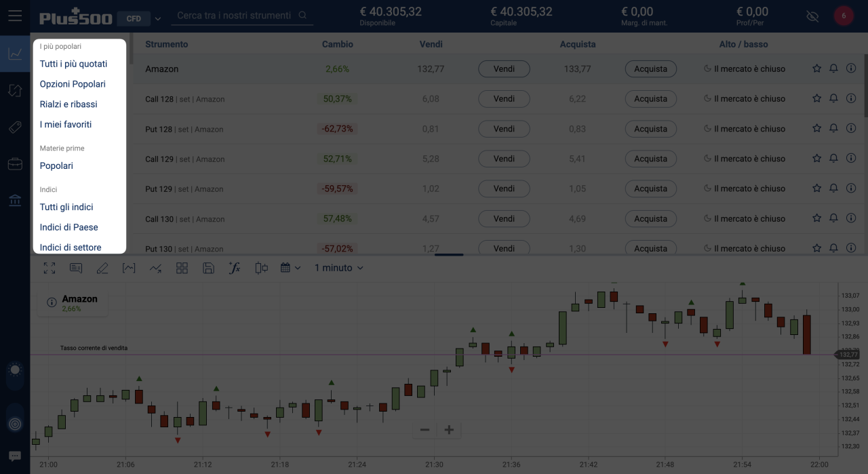
Task: Select Popolari under Materie prime
Action: point(56,166)
